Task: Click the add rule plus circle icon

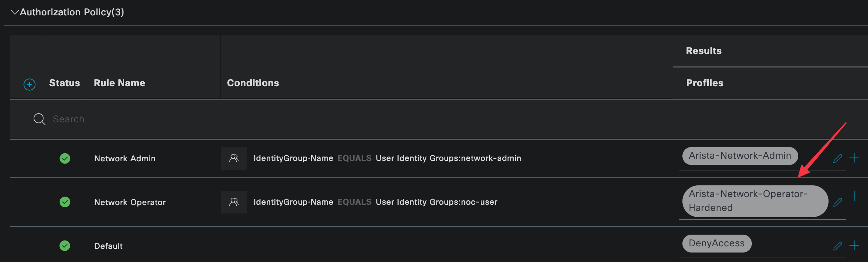Action: 30,85
